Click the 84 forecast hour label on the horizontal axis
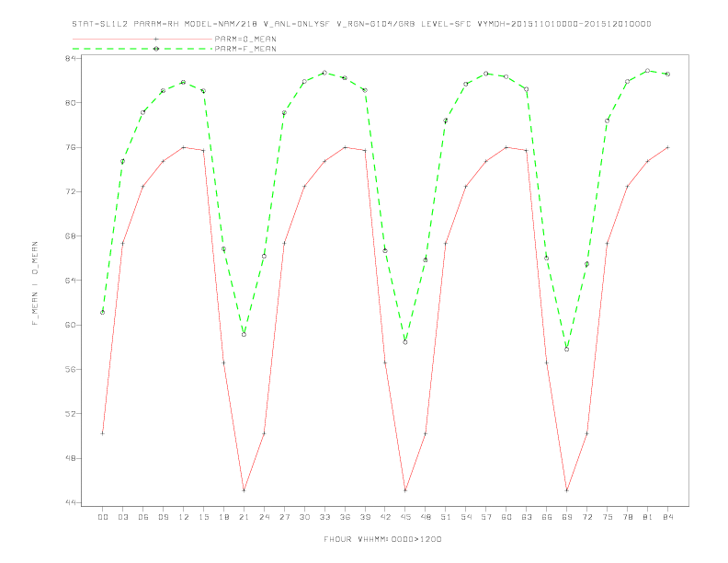The width and height of the screenshot is (728, 563). [668, 517]
